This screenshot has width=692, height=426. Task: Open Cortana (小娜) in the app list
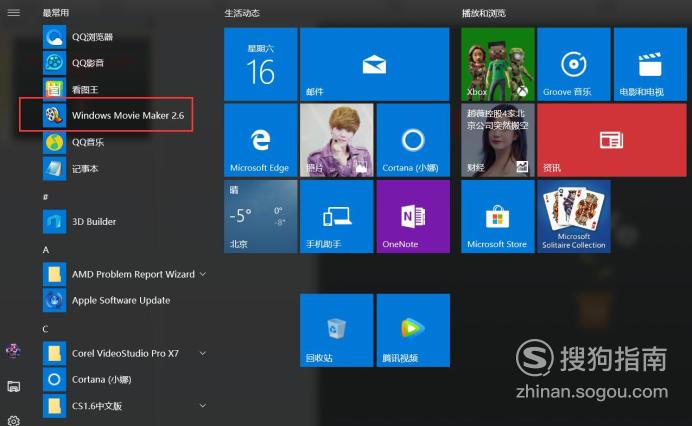87,380
